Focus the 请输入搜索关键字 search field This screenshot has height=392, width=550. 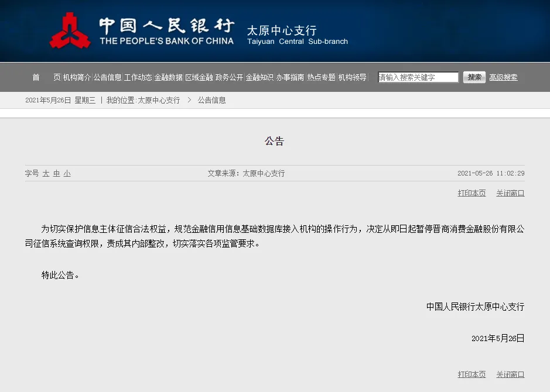click(418, 77)
